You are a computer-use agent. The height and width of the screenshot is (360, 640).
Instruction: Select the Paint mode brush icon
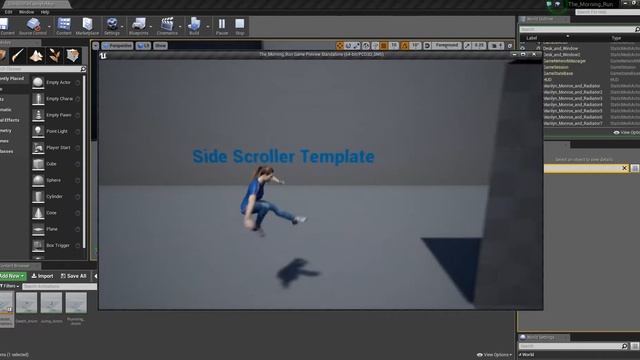coord(18,55)
